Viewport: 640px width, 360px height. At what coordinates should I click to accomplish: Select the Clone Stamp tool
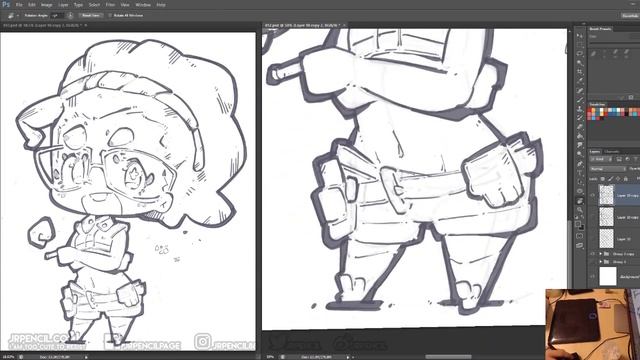click(580, 109)
